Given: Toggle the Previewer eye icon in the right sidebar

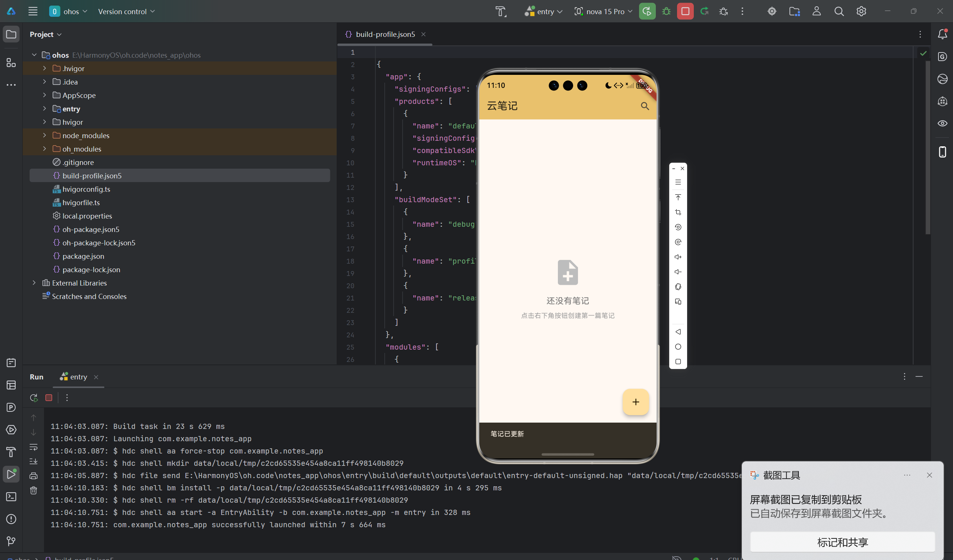Looking at the screenshot, I should coord(942,123).
